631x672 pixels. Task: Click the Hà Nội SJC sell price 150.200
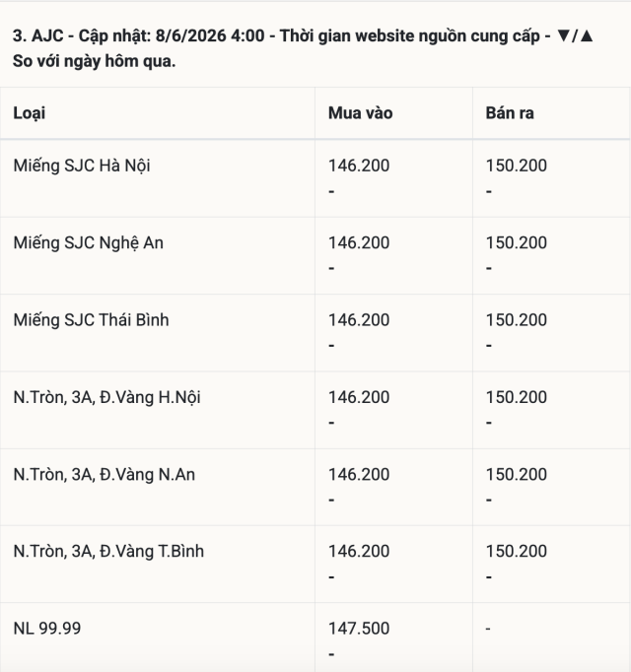[x=517, y=166]
